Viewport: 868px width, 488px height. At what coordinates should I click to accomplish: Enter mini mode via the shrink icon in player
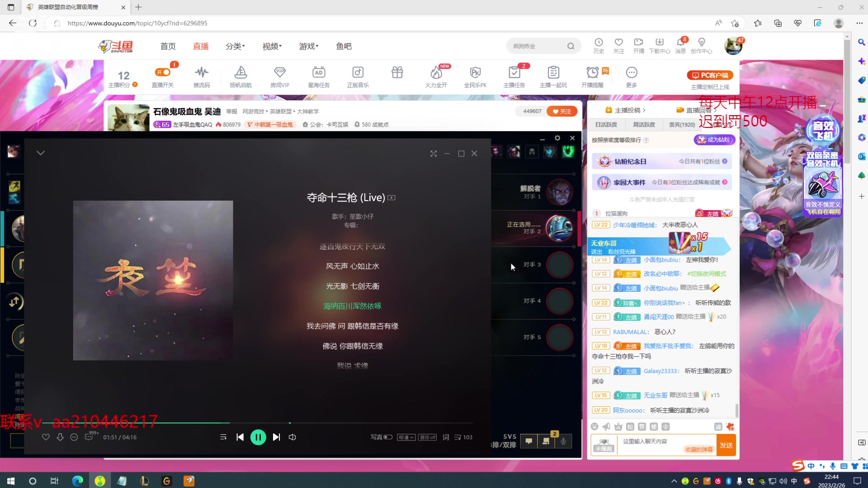click(x=434, y=154)
